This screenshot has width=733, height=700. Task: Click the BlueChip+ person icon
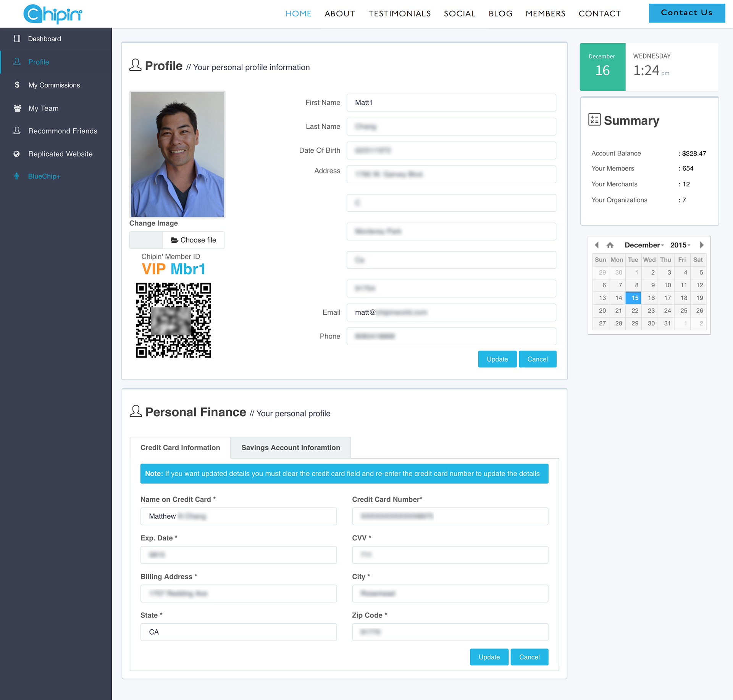tap(16, 176)
